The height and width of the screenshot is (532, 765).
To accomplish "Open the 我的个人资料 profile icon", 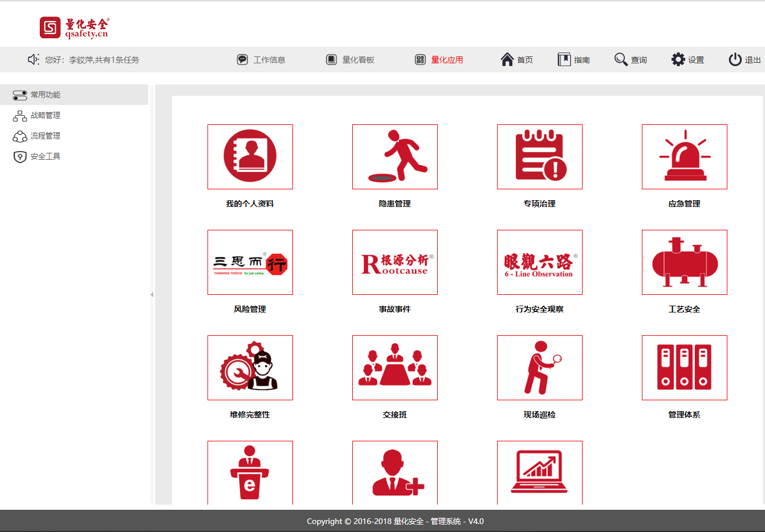I will (250, 157).
